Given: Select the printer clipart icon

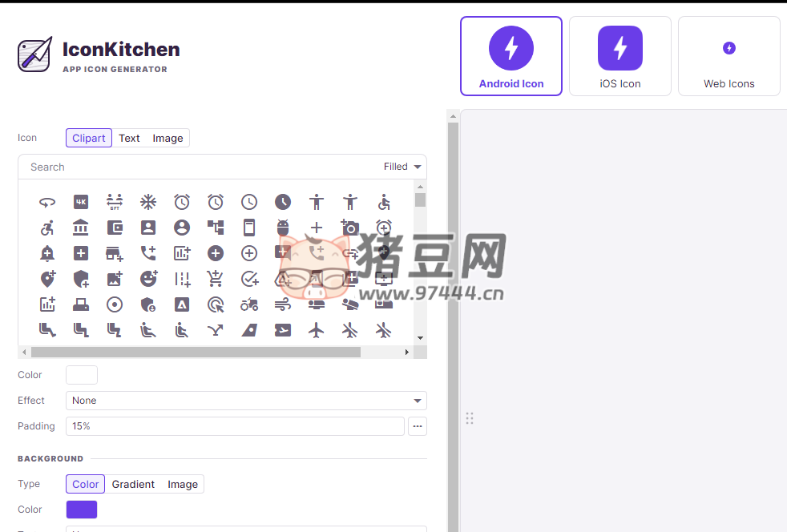Looking at the screenshot, I should [x=81, y=304].
